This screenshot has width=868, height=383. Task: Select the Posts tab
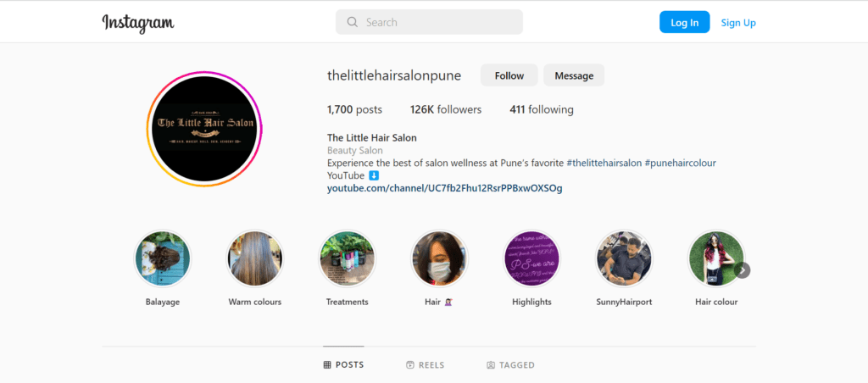click(344, 364)
